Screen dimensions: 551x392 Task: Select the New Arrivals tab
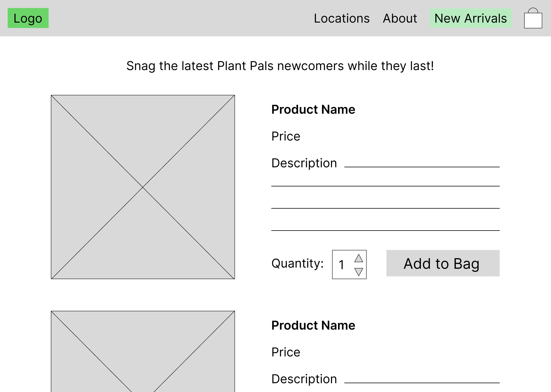coord(471,18)
